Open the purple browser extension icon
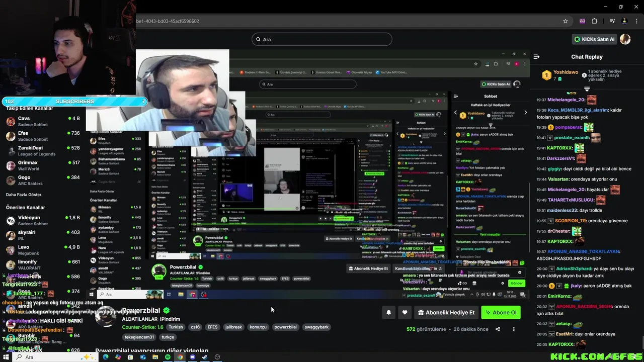This screenshot has height=362, width=644. 582,21
